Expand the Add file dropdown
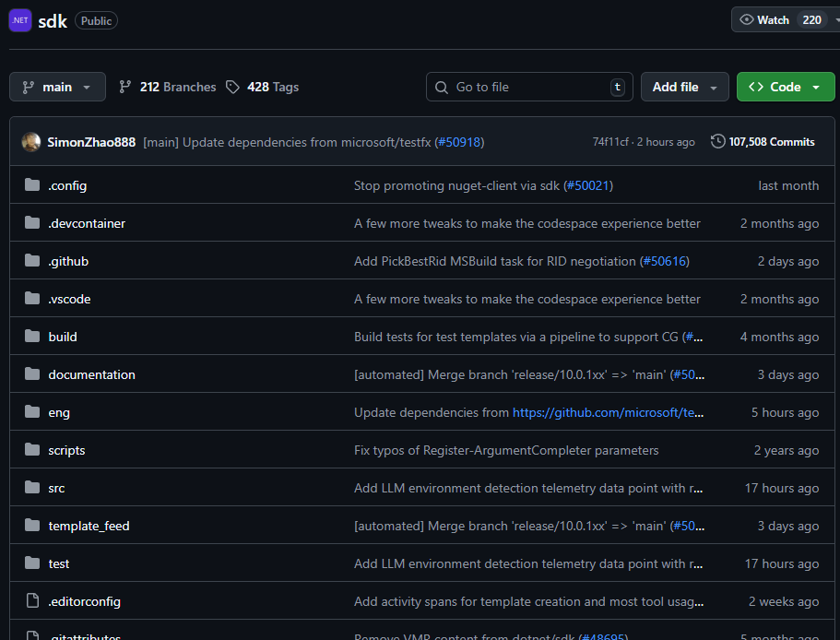 685,87
